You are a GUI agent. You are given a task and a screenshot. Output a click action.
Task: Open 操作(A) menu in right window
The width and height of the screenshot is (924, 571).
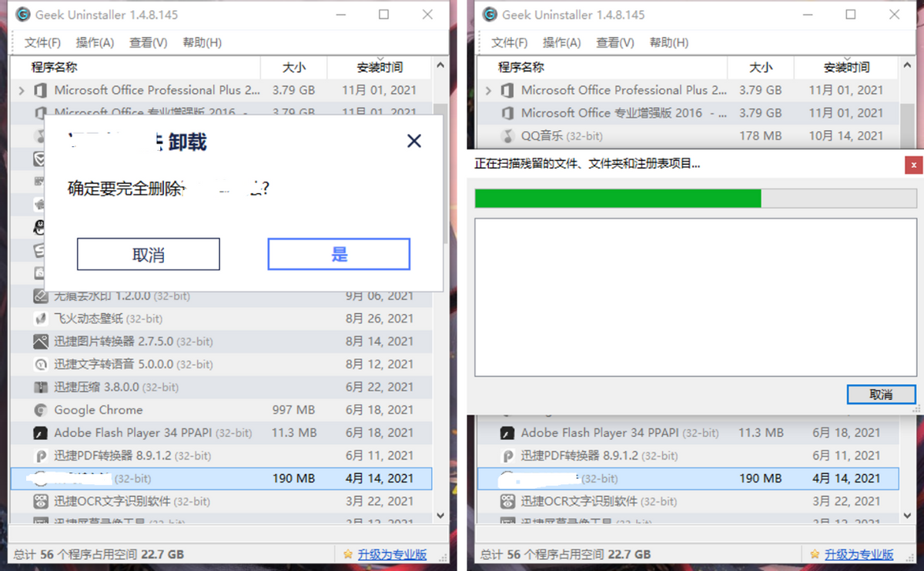click(561, 42)
